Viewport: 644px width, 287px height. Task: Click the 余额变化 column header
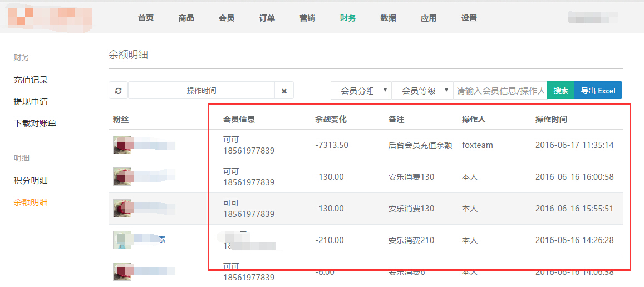331,120
